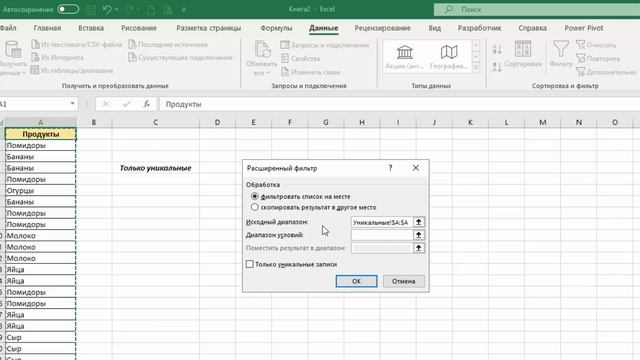The width and height of the screenshot is (640, 360).
Task: Click Последние источники icon
Action: coord(132,44)
